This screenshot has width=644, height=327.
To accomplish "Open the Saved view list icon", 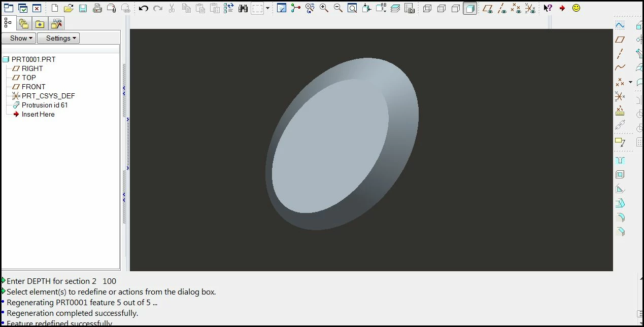I will 381,8.
